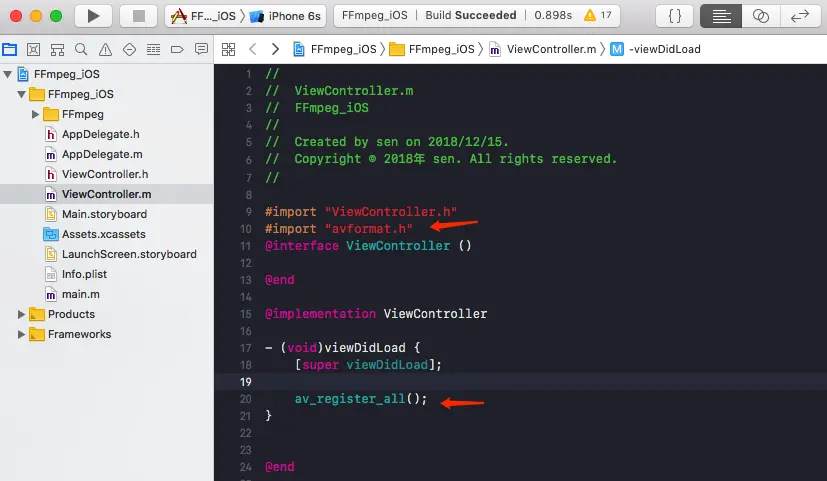Expand the Products folder
This screenshot has width=827, height=481.
(21, 314)
